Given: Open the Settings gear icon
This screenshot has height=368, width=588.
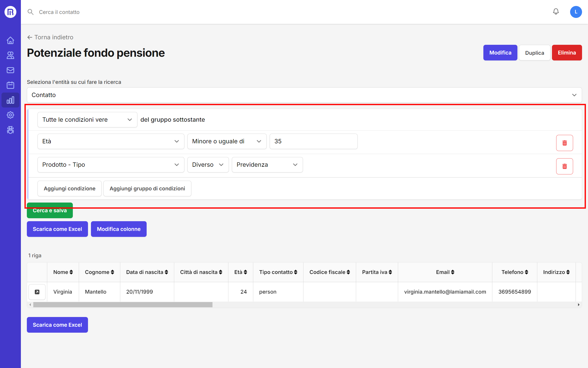Looking at the screenshot, I should click(x=10, y=115).
